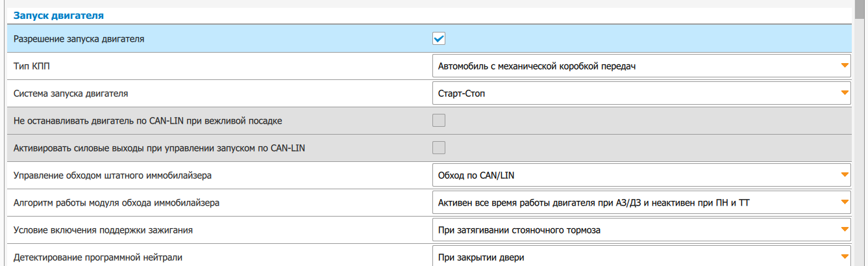Open Управление обходом штатного иммобилайзера dropdown
Viewport: 868px width, 266px height.
641,175
